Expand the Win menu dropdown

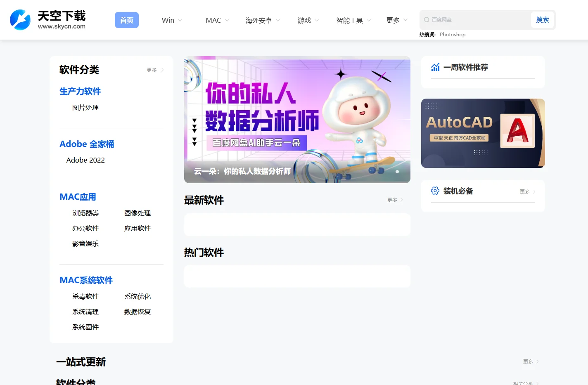[172, 20]
